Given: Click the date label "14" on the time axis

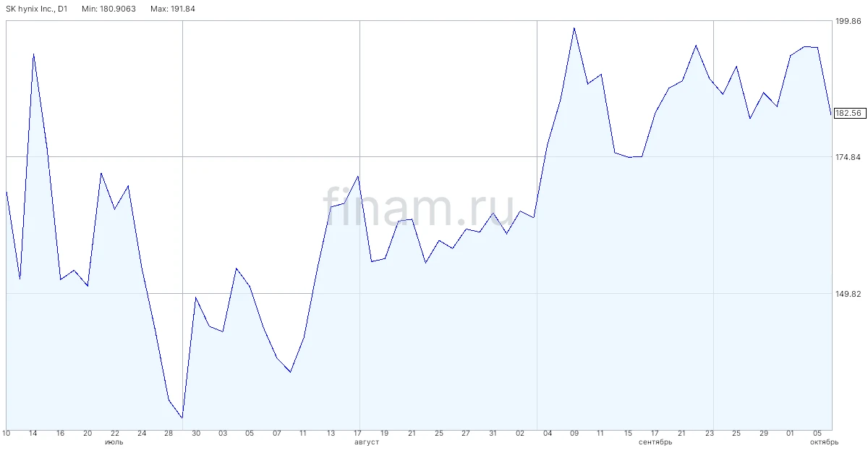Looking at the screenshot, I should click(33, 434).
